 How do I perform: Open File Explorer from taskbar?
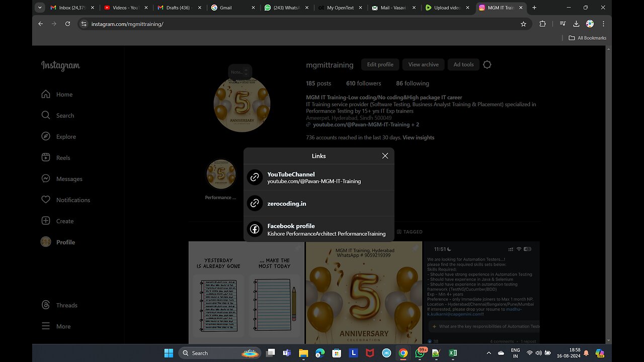pyautogui.click(x=303, y=353)
